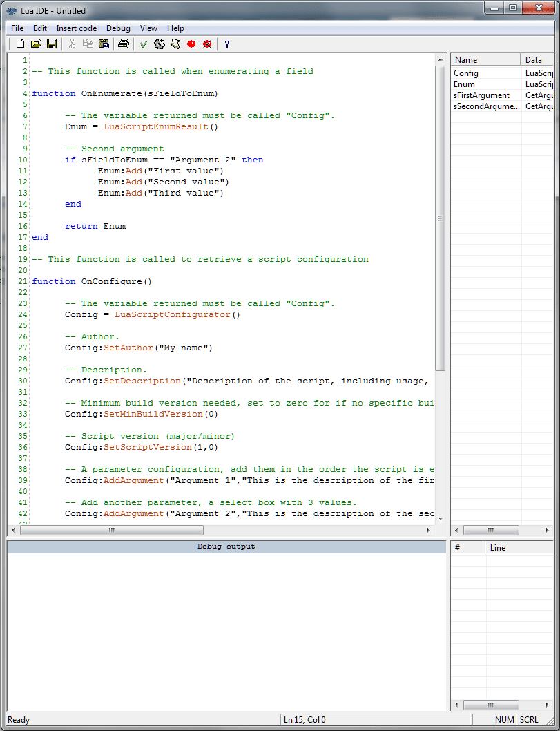Print the script with printer icon
The image size is (560, 731).
124,44
